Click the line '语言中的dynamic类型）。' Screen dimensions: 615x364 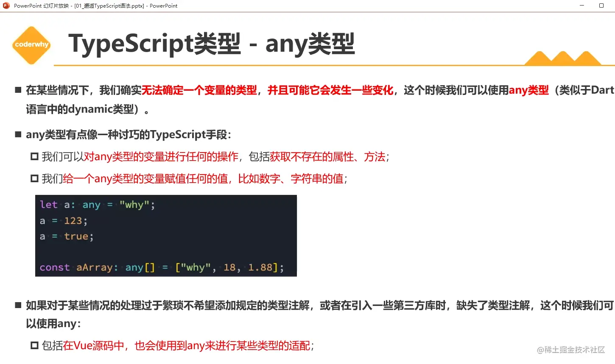click(88, 109)
